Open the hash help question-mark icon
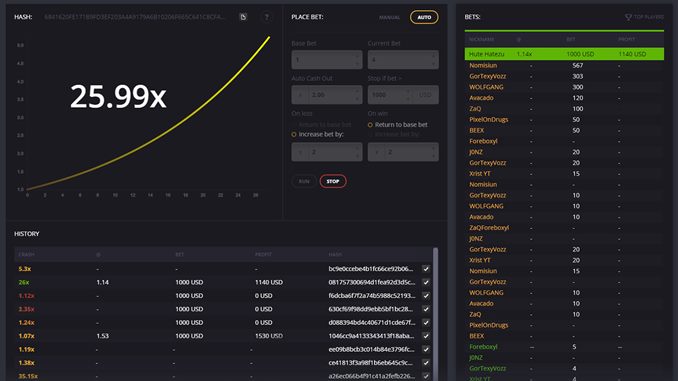 [267, 17]
